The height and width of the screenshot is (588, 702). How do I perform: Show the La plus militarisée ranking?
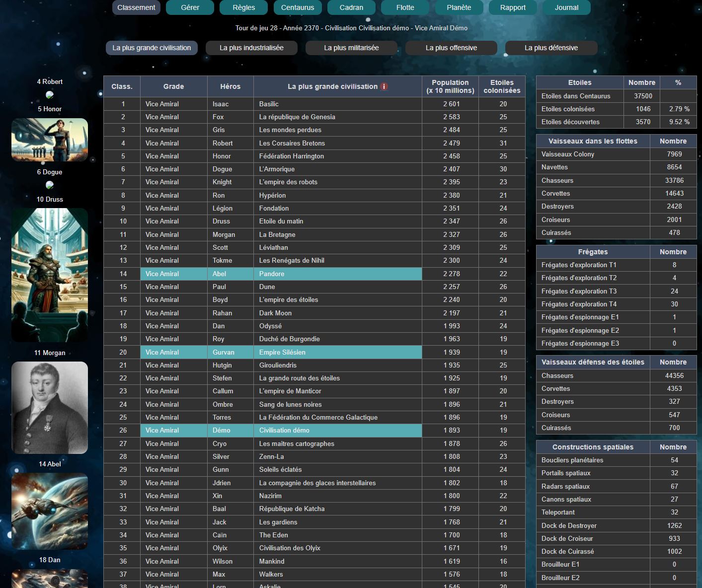351,48
